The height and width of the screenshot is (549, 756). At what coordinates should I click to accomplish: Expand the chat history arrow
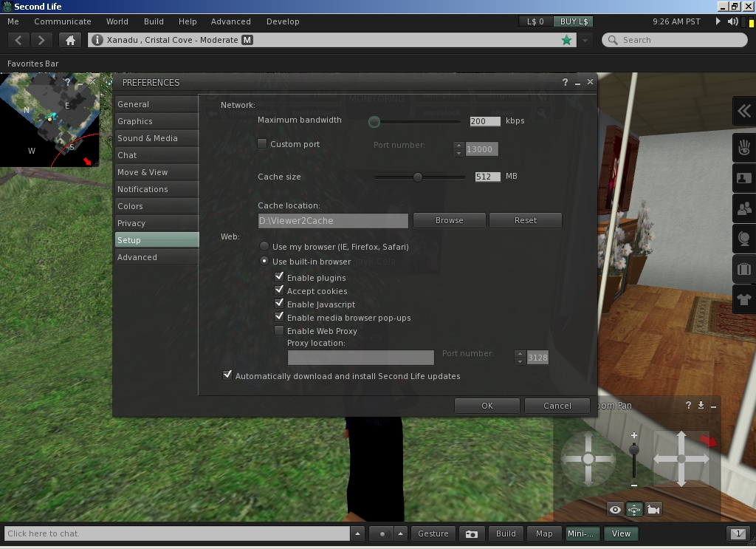(x=357, y=533)
